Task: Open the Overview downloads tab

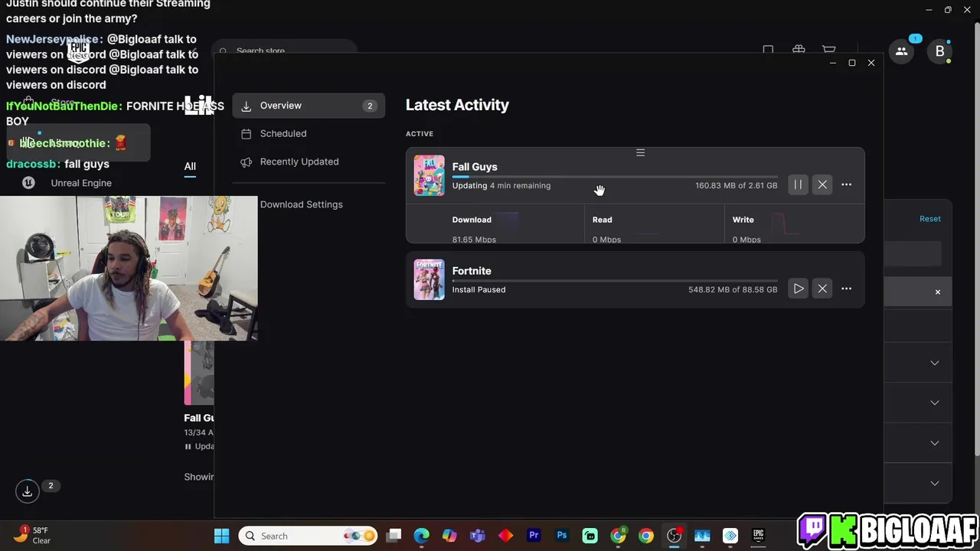Action: (309, 106)
